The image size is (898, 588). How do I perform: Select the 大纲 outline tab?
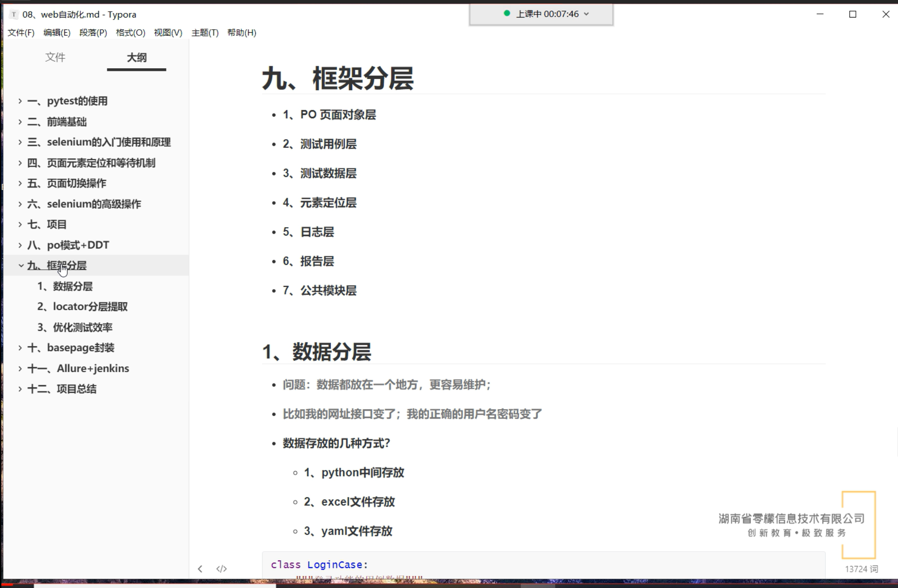136,57
